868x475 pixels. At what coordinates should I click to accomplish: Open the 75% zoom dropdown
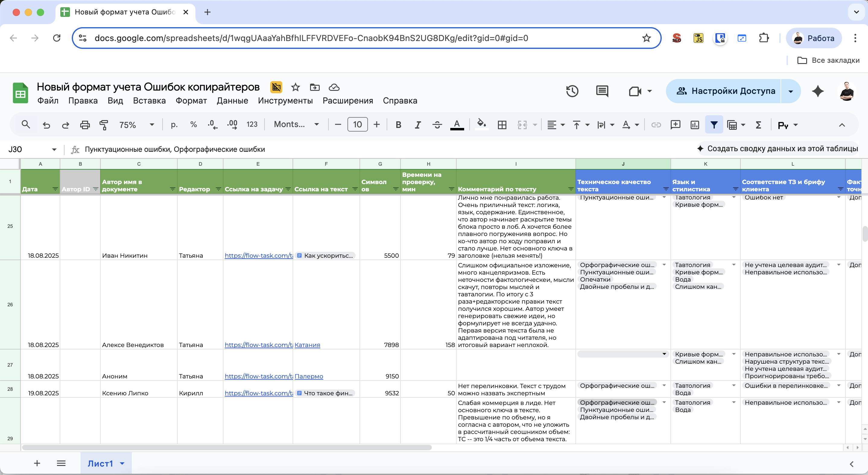tap(136, 125)
